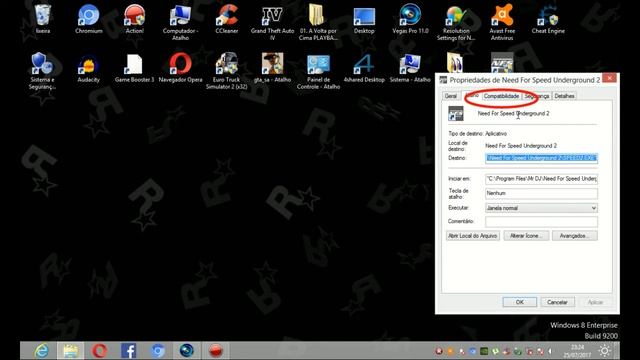The height and width of the screenshot is (360, 640).
Task: Click the NVIDIA tray icon
Action: (484, 351)
